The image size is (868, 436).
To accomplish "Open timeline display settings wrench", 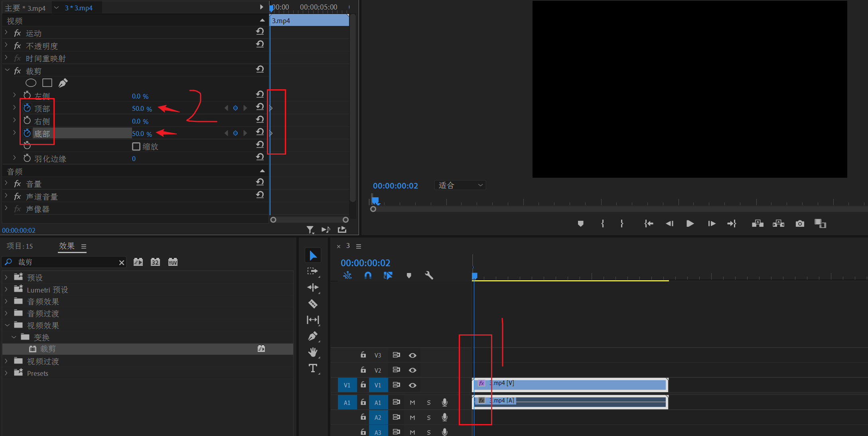I will (x=429, y=275).
